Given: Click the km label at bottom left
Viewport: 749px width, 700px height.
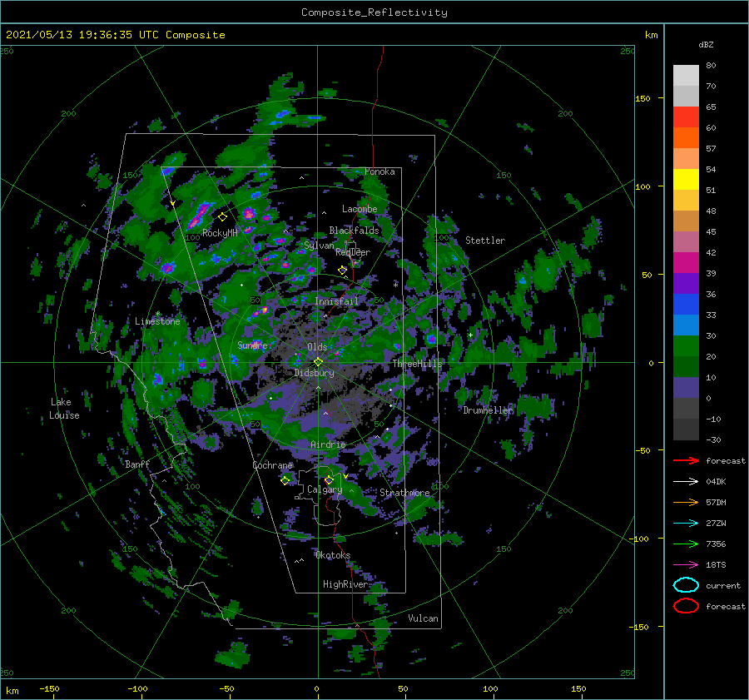Looking at the screenshot, I should 12,691.
